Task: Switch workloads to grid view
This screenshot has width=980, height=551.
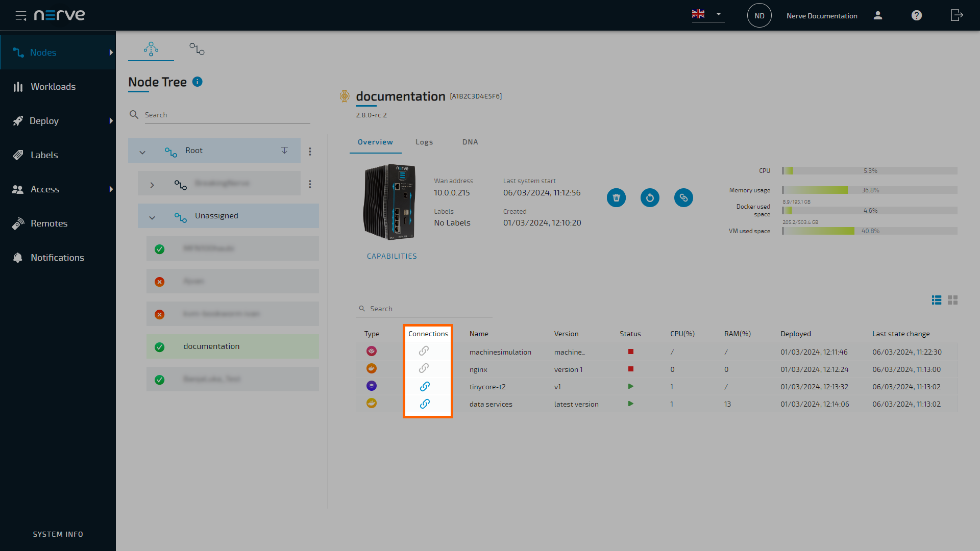Action: click(952, 300)
